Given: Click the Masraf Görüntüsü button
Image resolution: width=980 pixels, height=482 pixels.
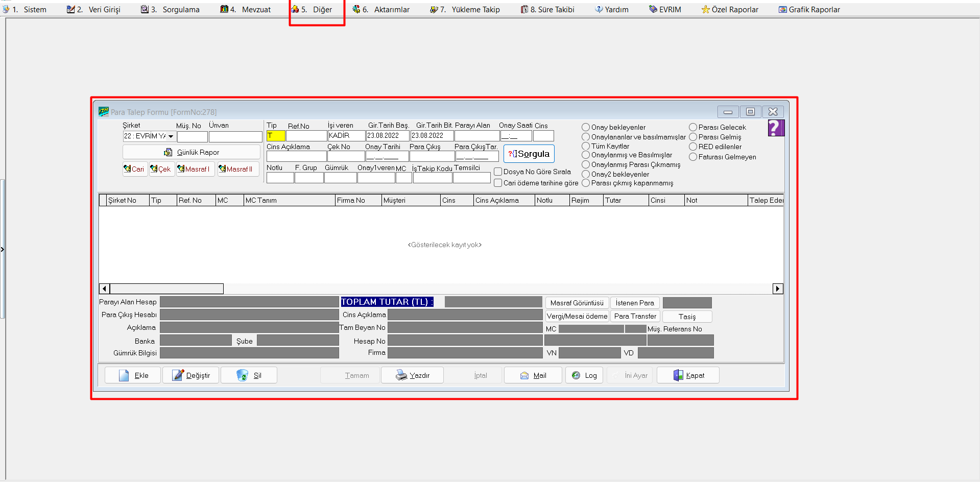Looking at the screenshot, I should pos(577,303).
